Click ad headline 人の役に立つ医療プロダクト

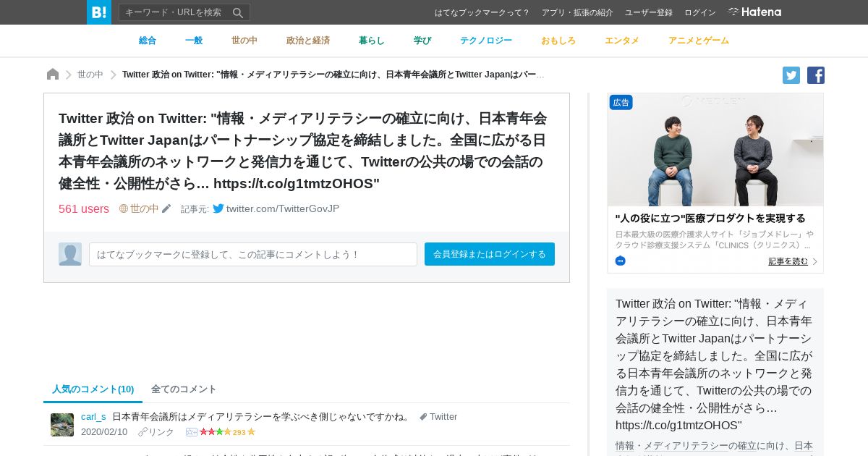(710, 218)
